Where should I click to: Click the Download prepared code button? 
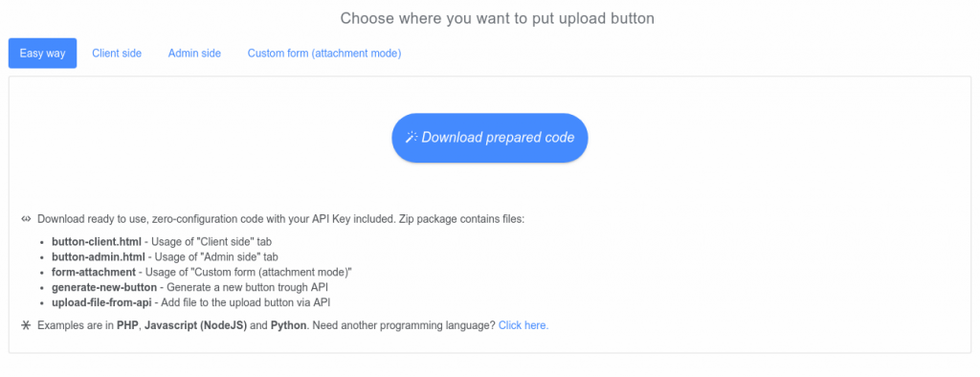[x=490, y=138]
